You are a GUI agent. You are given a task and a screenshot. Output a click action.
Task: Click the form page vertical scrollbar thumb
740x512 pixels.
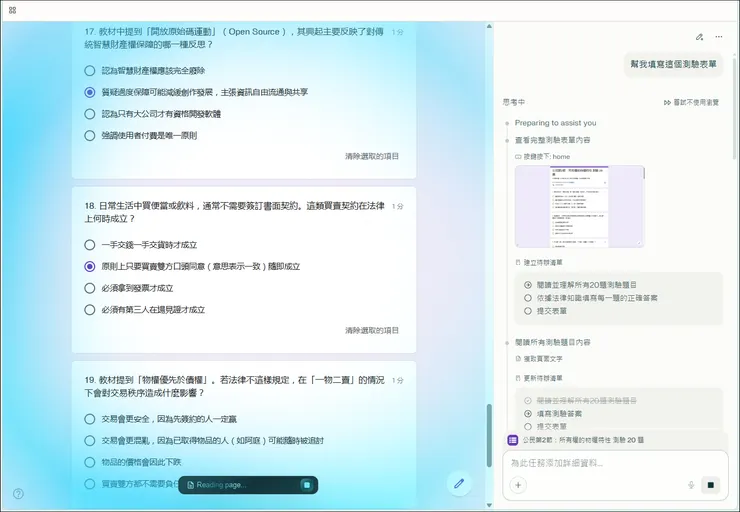pos(489,435)
